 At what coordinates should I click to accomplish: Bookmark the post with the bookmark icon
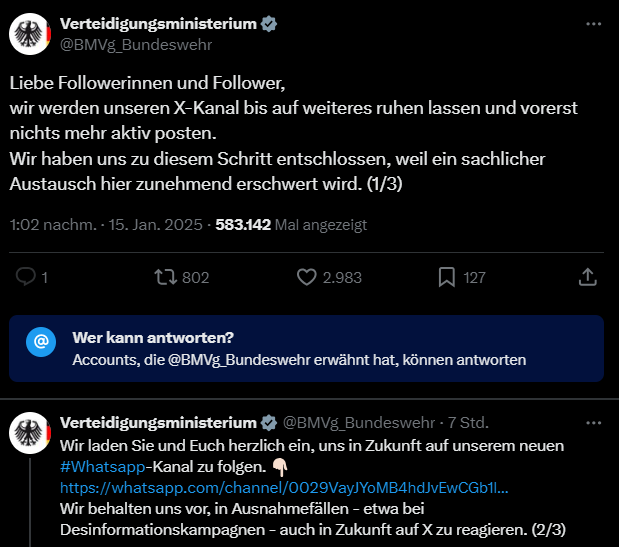point(447,276)
